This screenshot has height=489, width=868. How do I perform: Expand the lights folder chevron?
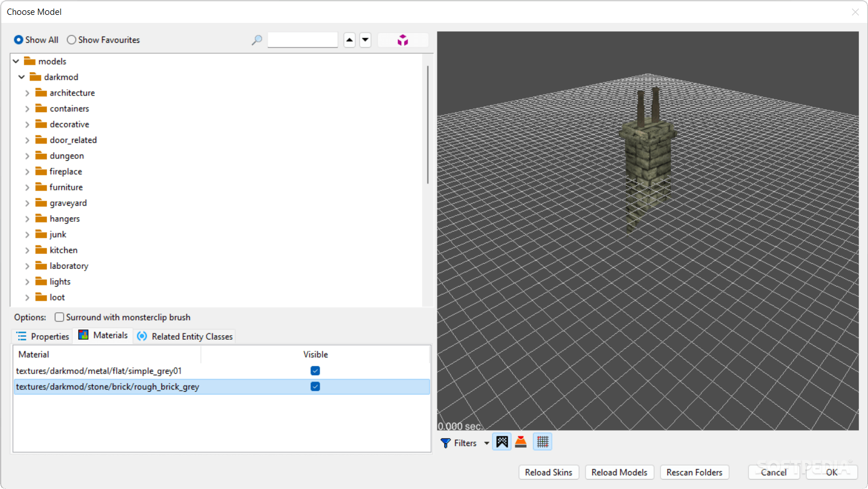pyautogui.click(x=27, y=281)
